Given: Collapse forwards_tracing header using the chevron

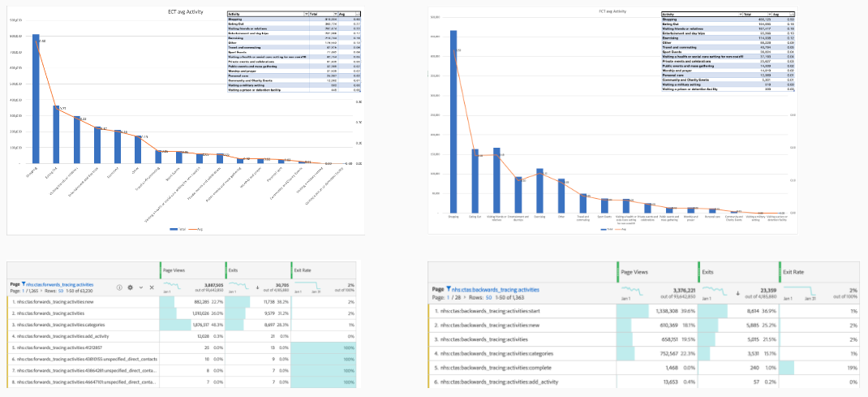Looking at the screenshot, I should pos(141,287).
